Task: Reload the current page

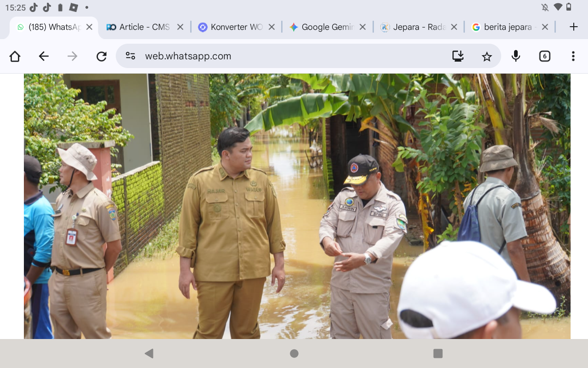Action: (x=102, y=56)
